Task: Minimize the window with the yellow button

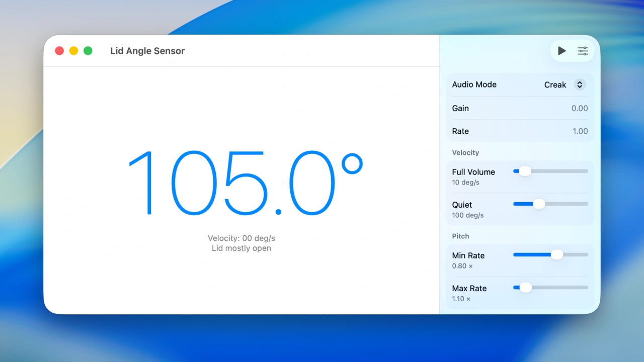Action: (x=73, y=51)
